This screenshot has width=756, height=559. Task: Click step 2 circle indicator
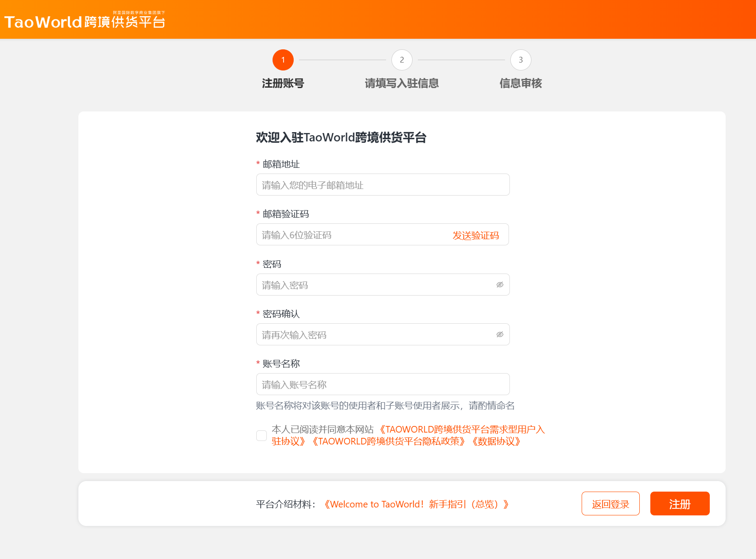(402, 60)
